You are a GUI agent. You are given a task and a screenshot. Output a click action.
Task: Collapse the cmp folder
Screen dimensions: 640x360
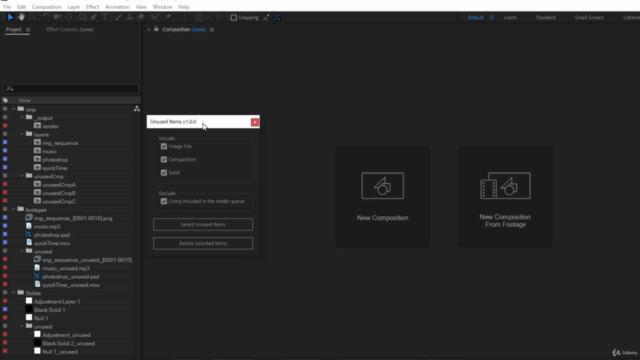[x=13, y=109]
